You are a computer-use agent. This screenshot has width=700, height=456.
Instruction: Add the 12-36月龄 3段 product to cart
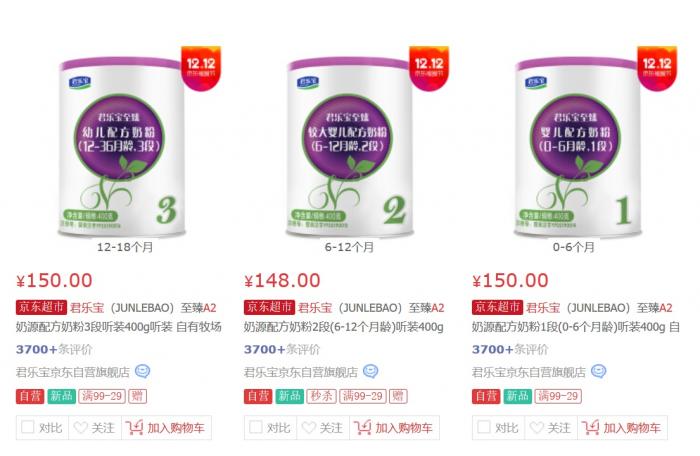[166, 428]
